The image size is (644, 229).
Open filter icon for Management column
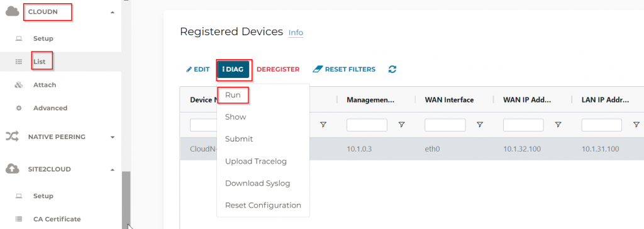click(x=402, y=125)
